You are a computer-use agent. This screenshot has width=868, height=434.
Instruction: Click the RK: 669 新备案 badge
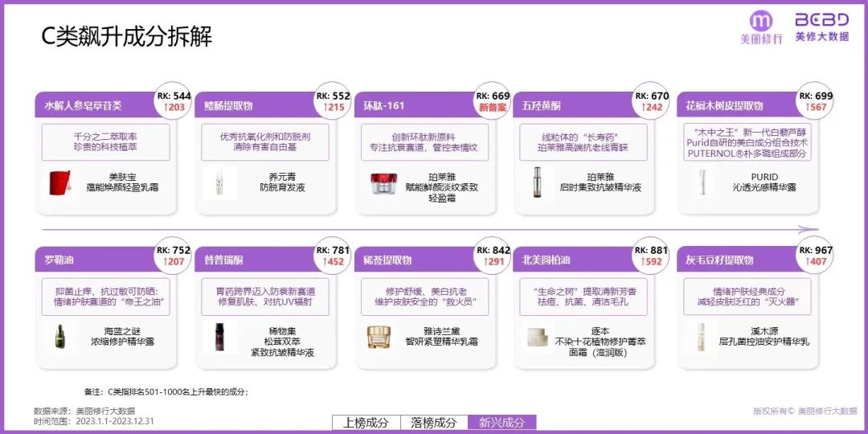point(493,101)
